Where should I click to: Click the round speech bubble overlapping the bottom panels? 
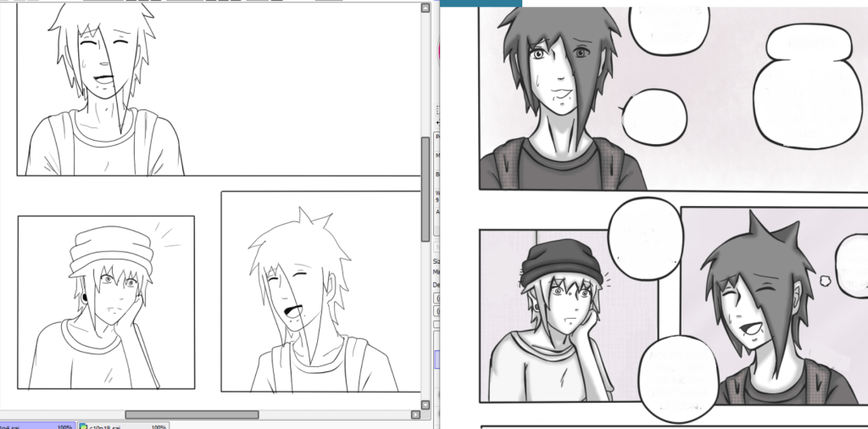[x=678, y=377]
